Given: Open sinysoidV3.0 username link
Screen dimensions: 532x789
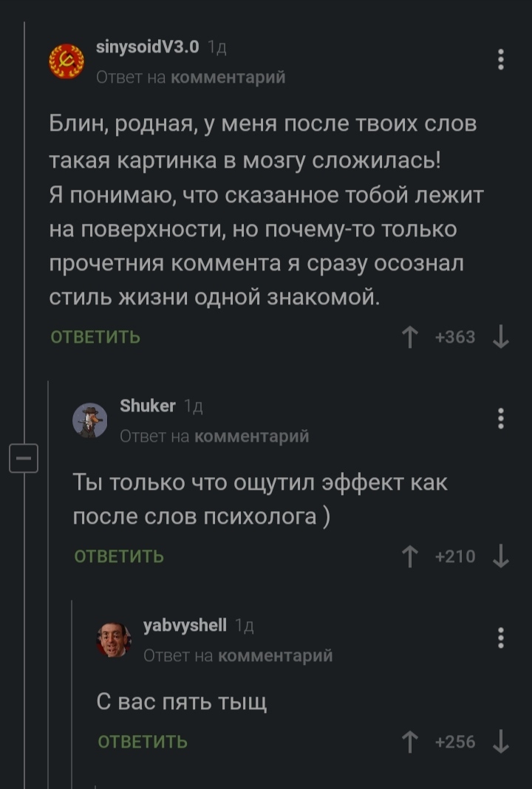Looking at the screenshot, I should 148,47.
